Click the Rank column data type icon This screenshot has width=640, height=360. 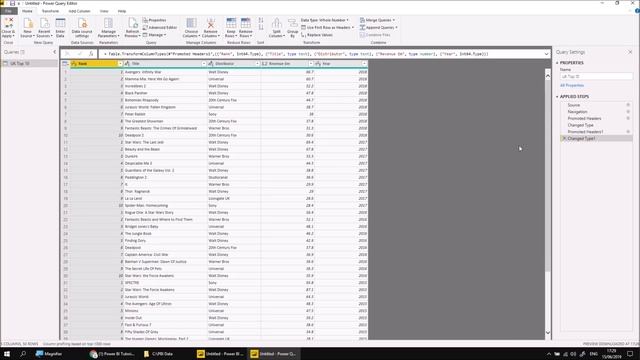click(x=74, y=64)
